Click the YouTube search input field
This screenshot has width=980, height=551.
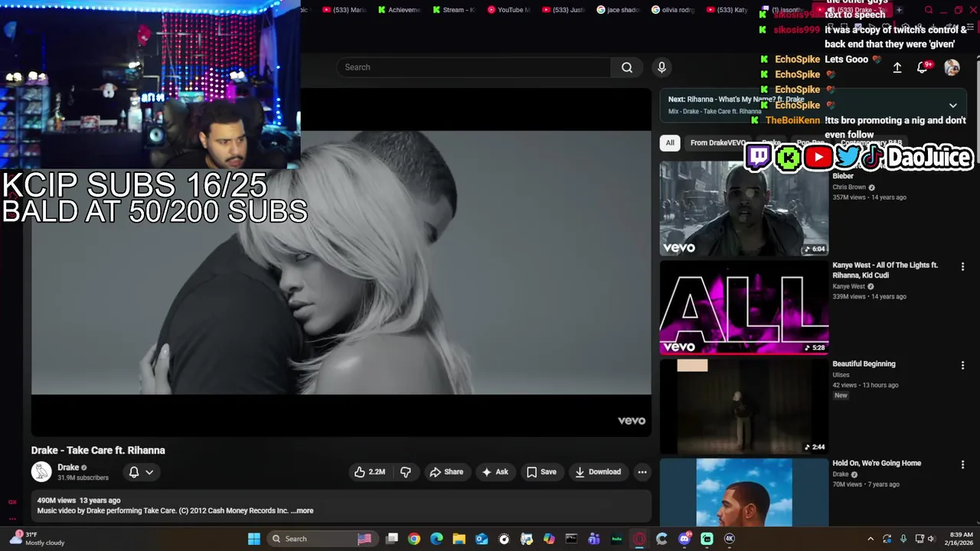(473, 67)
